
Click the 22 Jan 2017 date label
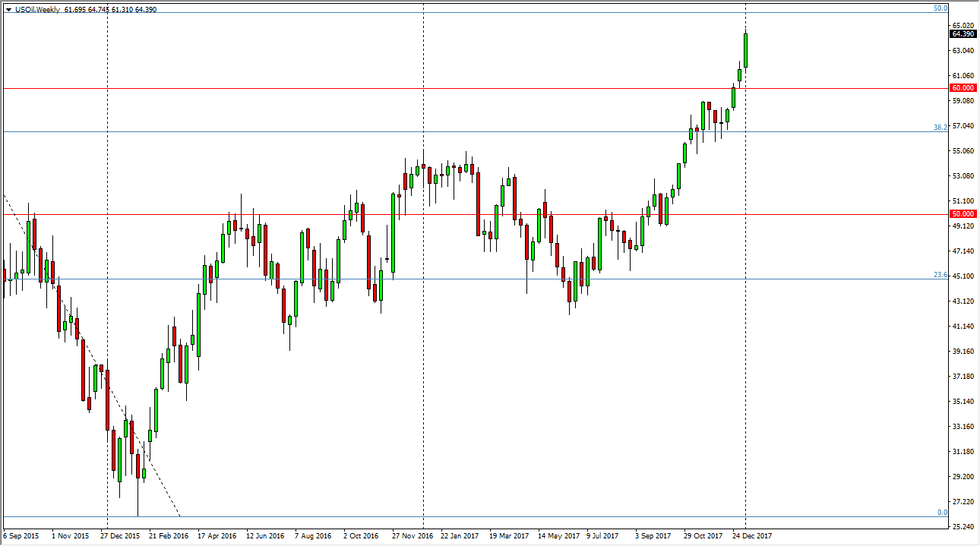tap(460, 535)
